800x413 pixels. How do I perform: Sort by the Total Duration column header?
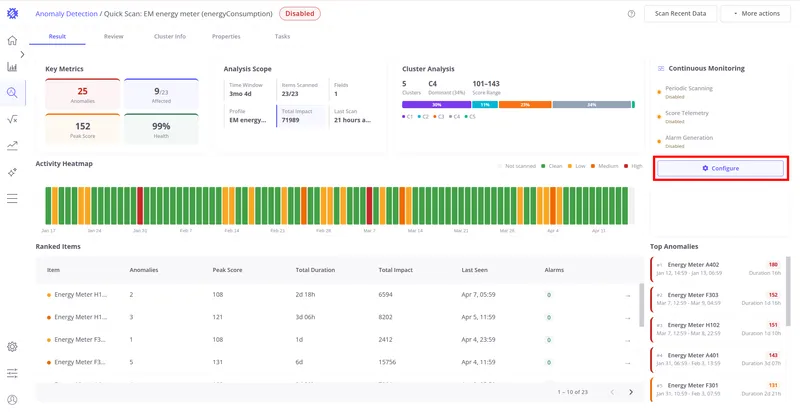(x=315, y=270)
